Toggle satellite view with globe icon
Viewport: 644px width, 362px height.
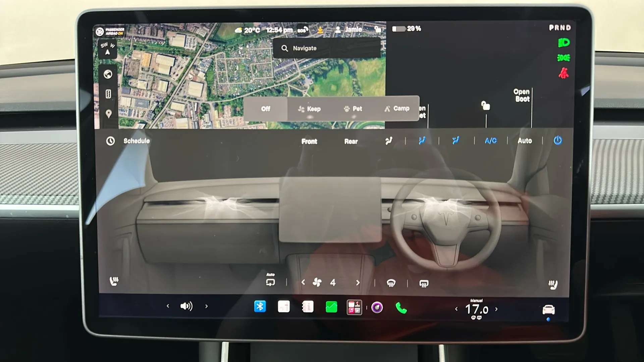[108, 74]
